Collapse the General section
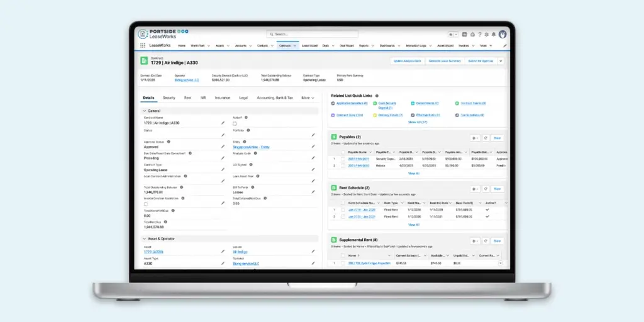The height and width of the screenshot is (322, 644). 144,111
